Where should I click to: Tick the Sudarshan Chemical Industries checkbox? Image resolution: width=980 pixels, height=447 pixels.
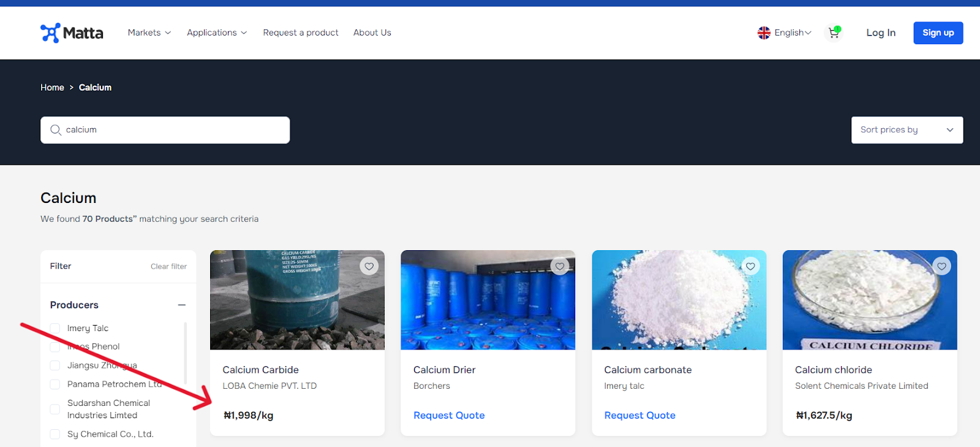tap(55, 409)
